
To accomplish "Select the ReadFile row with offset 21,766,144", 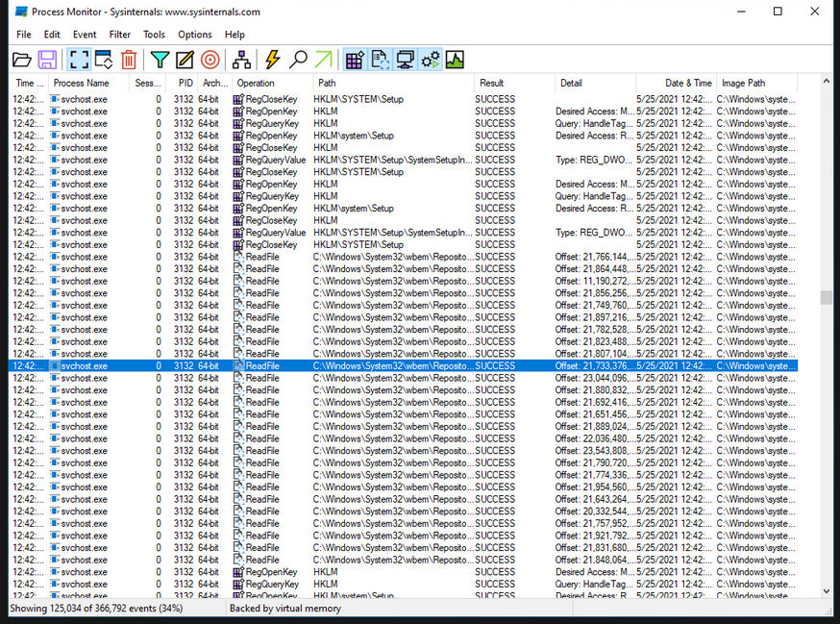I will click(404, 257).
